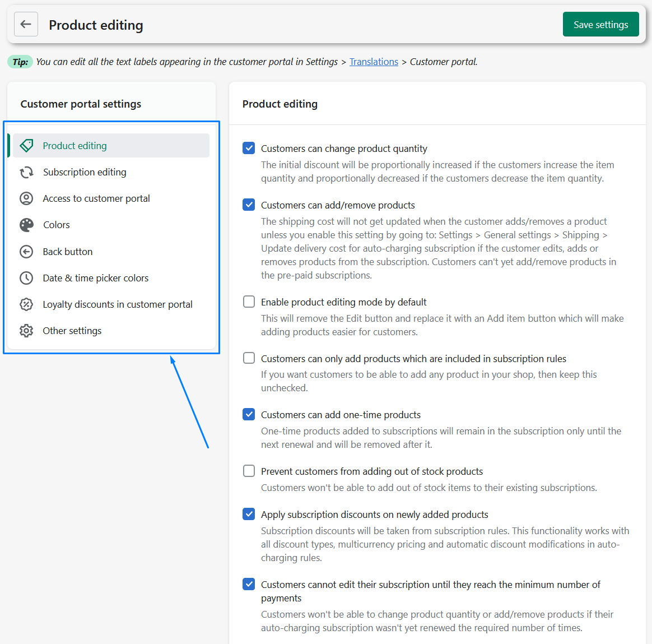652x644 pixels.
Task: Enable product editing mode by default checkbox
Action: (249, 302)
